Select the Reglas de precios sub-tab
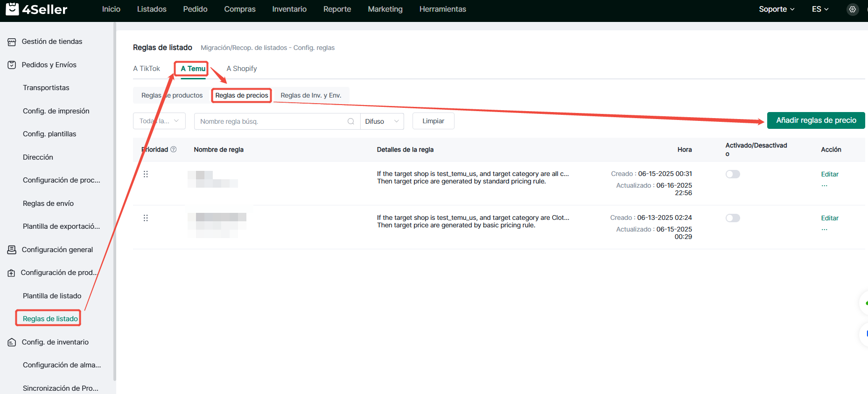This screenshot has height=394, width=868. (x=242, y=95)
